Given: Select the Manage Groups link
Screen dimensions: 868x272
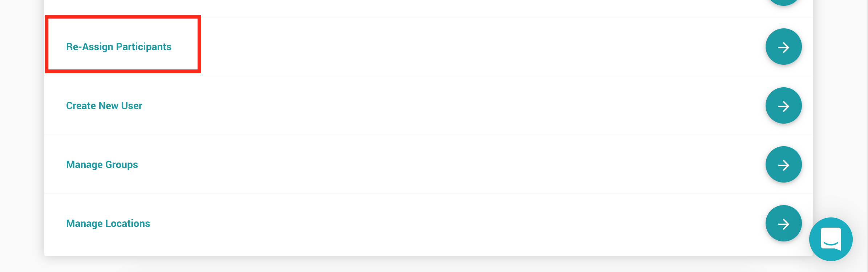Looking at the screenshot, I should (102, 165).
